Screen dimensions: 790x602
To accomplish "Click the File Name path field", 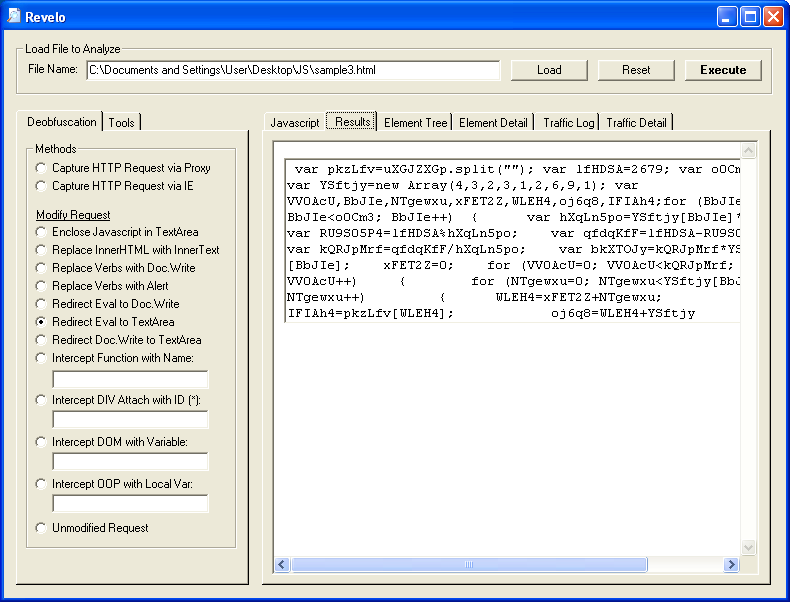I will tap(292, 70).
